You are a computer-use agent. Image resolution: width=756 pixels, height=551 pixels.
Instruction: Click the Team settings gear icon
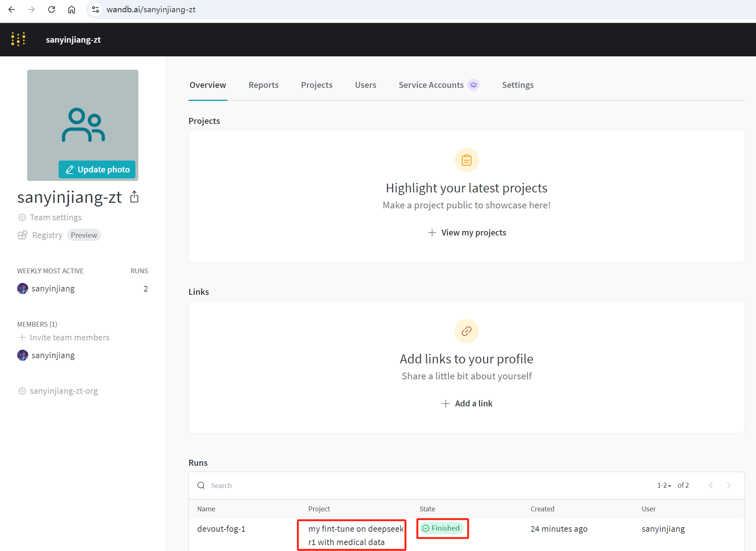coord(22,217)
